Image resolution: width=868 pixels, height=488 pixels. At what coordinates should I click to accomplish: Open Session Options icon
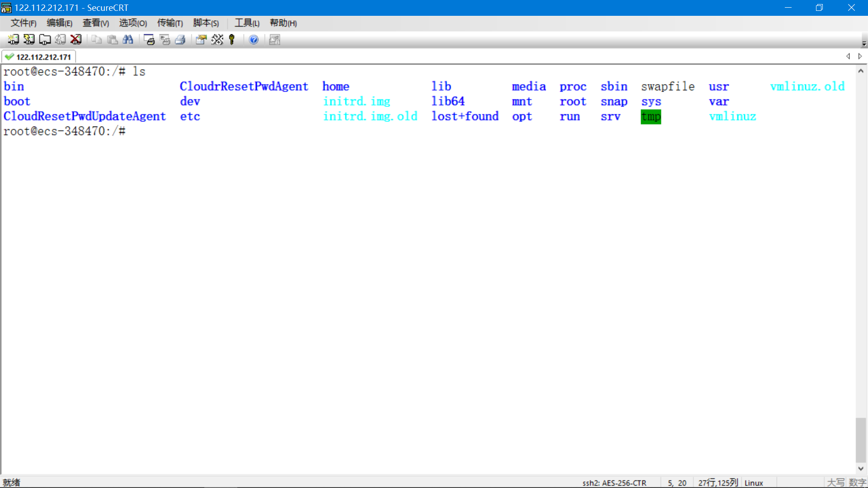(201, 40)
